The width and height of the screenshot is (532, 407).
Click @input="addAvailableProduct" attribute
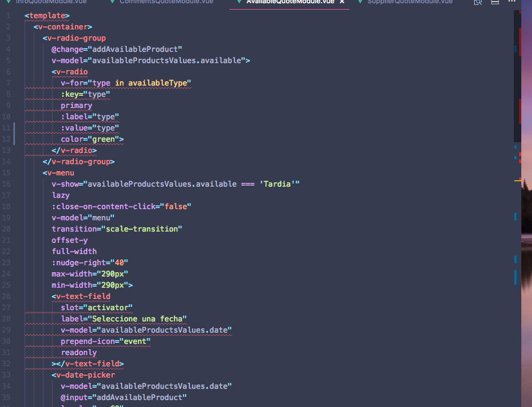124,397
